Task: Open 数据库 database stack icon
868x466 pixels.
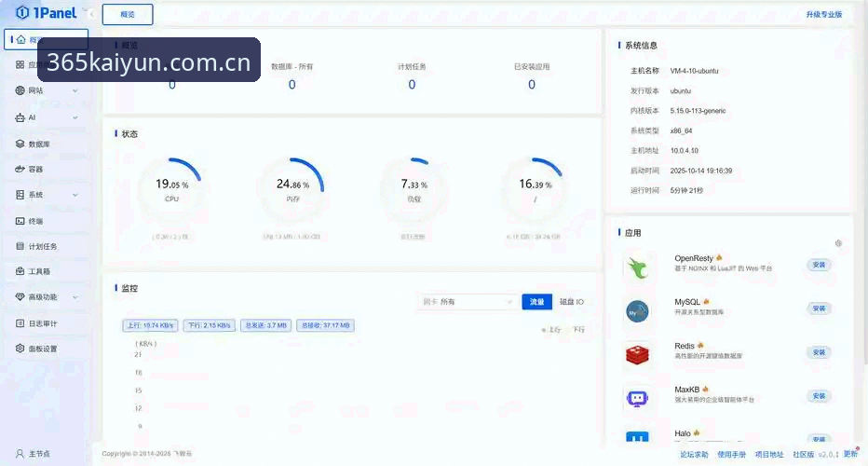Action: point(20,144)
